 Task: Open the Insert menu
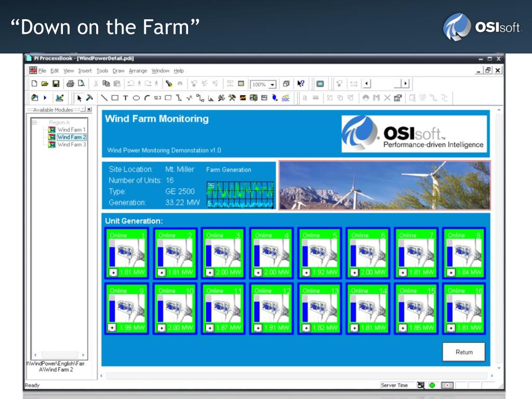(x=85, y=71)
